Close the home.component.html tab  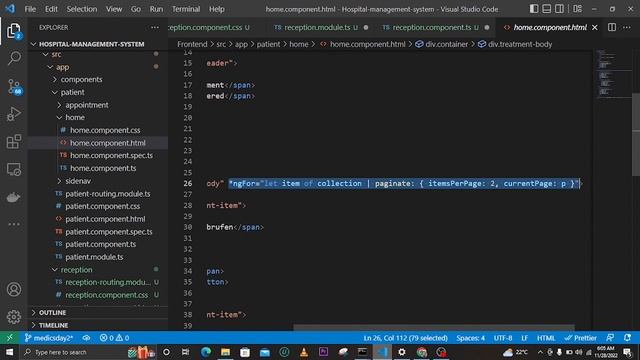coord(595,27)
